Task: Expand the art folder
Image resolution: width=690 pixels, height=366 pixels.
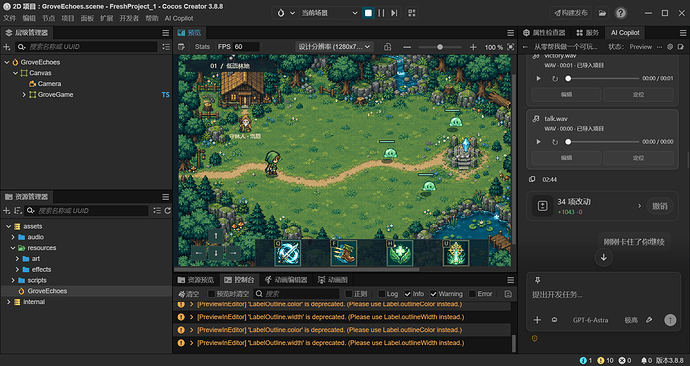Action: pyautogui.click(x=18, y=259)
